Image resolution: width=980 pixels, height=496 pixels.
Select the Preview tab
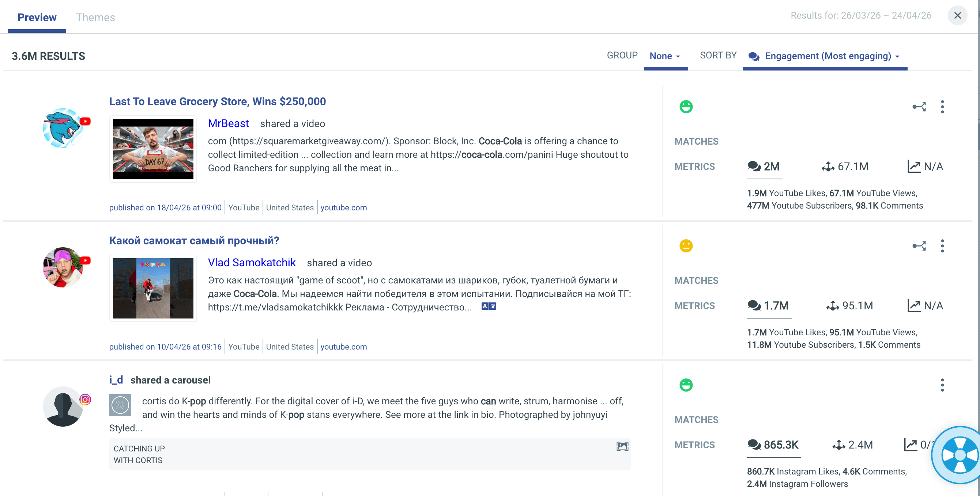pos(37,18)
